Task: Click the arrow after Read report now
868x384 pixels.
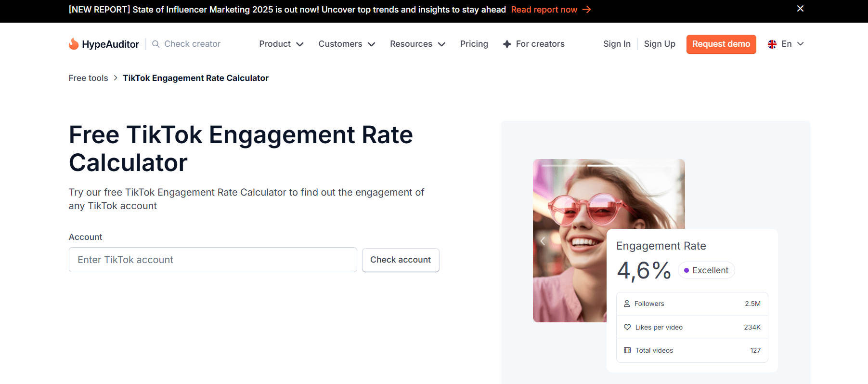Action: click(586, 10)
